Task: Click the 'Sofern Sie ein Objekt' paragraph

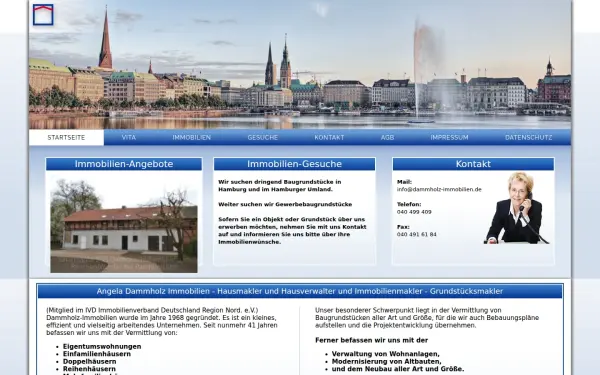Action: pos(292,231)
